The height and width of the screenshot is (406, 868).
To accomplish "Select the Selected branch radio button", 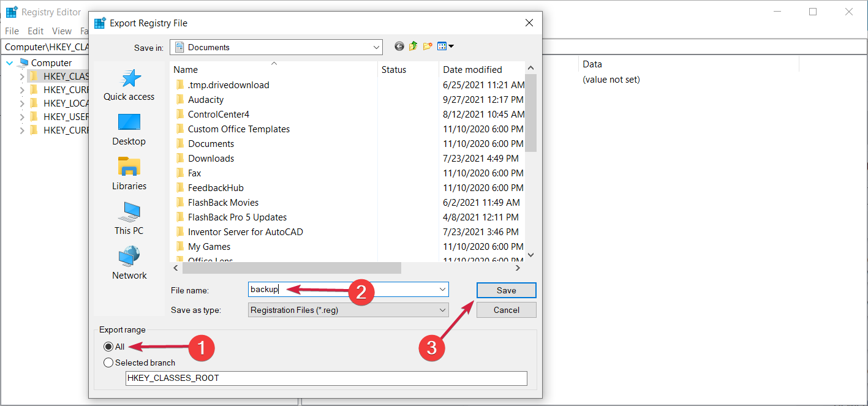I will (x=108, y=363).
